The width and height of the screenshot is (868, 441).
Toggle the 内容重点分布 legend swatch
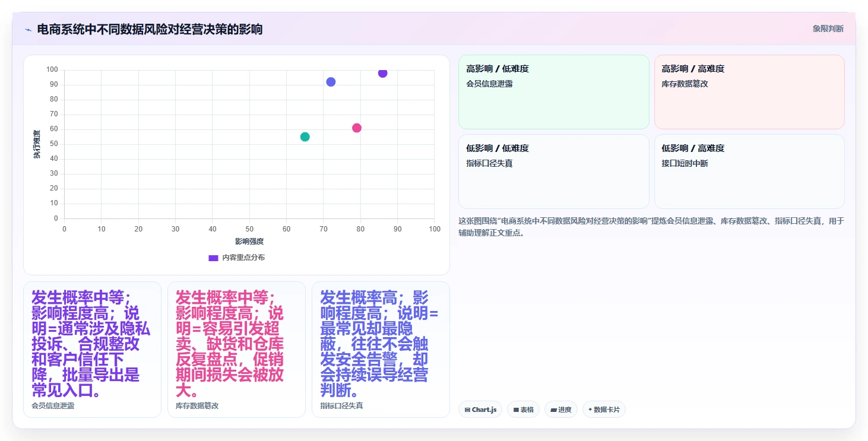213,258
